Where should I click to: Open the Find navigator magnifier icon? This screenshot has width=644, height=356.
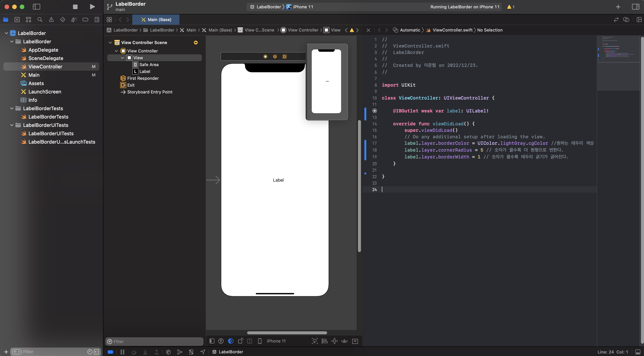coord(40,20)
